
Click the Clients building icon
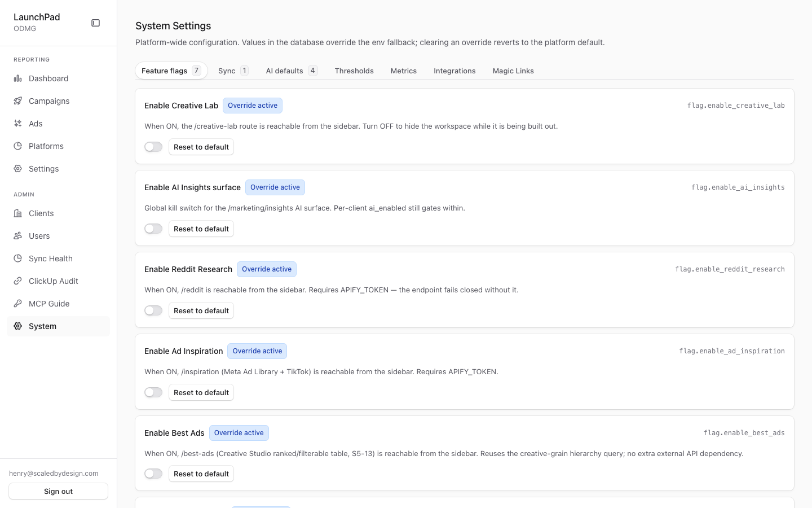pyautogui.click(x=18, y=213)
